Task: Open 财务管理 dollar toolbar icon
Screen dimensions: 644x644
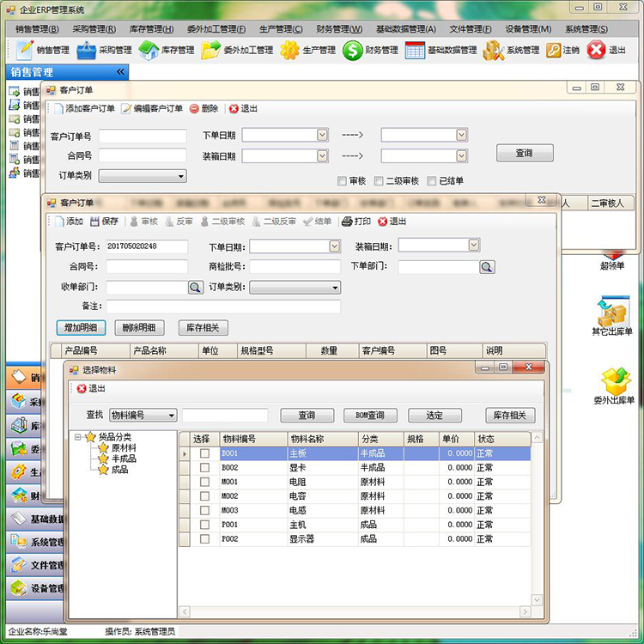Action: pyautogui.click(x=352, y=50)
